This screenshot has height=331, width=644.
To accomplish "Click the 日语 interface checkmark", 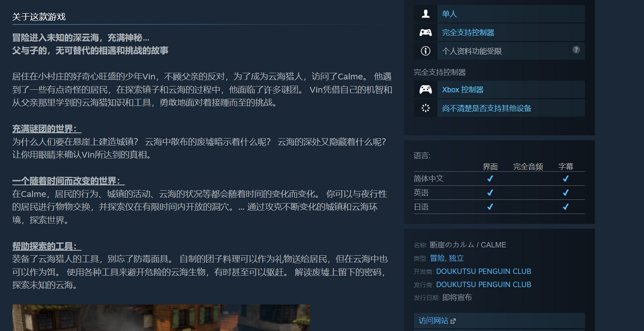I will pyautogui.click(x=490, y=207).
